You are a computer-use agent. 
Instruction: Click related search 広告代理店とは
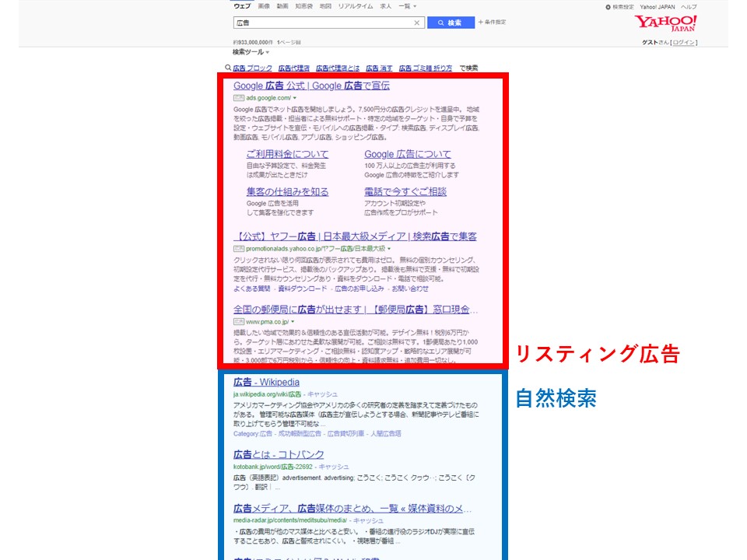coord(338,68)
